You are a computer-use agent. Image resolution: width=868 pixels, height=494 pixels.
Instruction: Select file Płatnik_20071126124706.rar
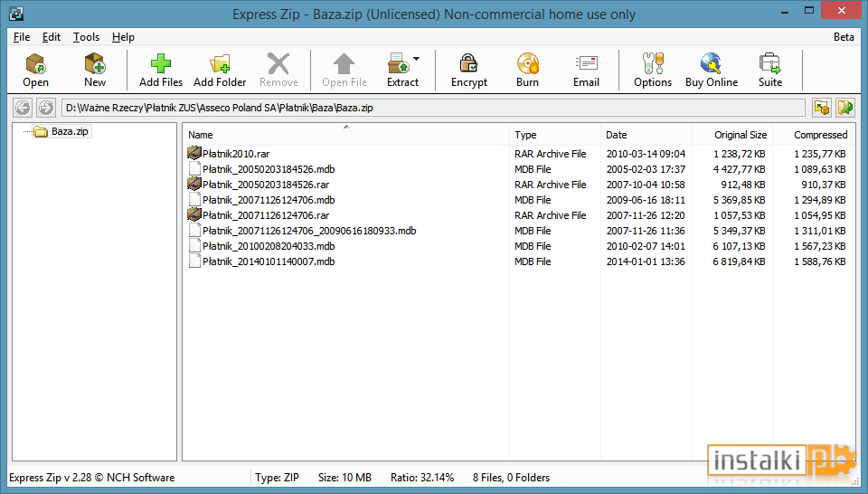pos(266,215)
